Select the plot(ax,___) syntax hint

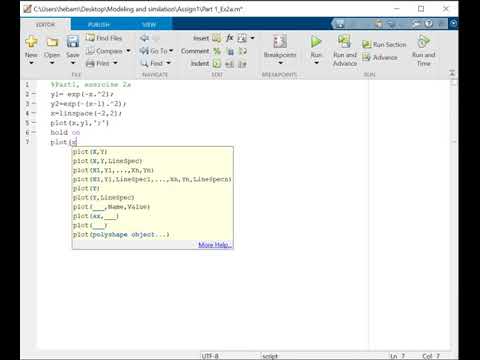96,216
